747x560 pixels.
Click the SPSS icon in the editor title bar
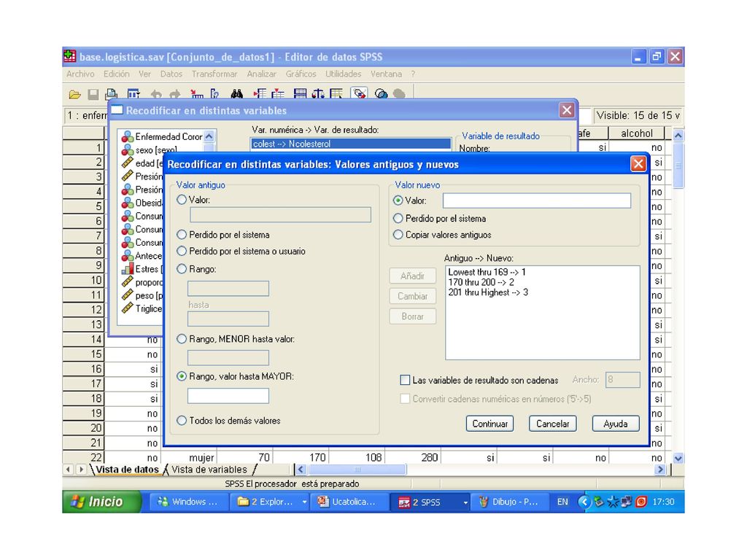(69, 57)
